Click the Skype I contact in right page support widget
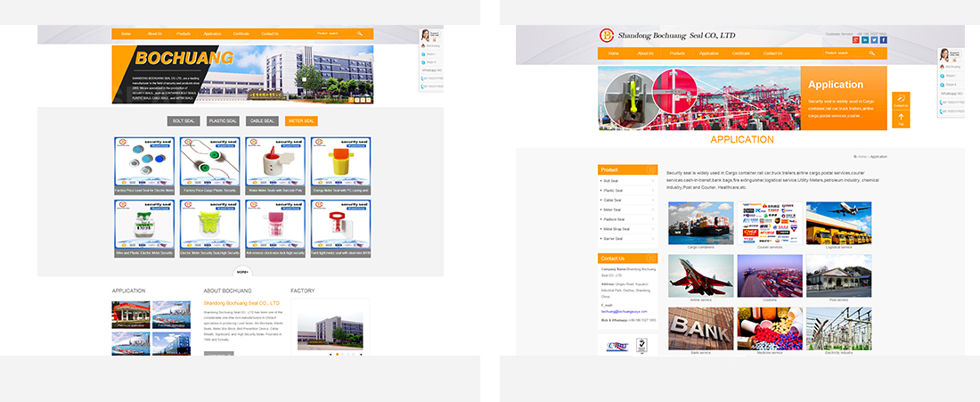Image resolution: width=980 pixels, height=402 pixels. point(950,75)
